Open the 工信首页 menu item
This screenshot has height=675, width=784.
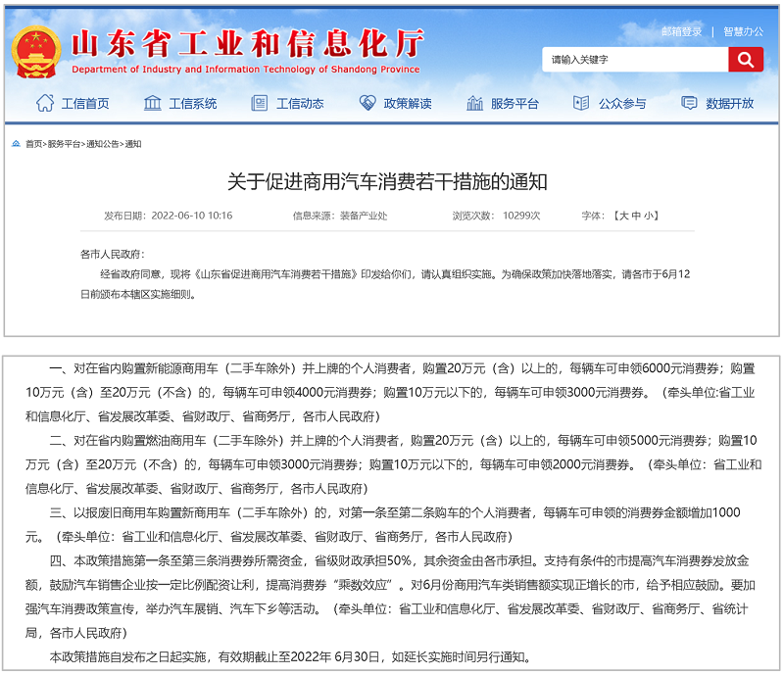point(85,104)
